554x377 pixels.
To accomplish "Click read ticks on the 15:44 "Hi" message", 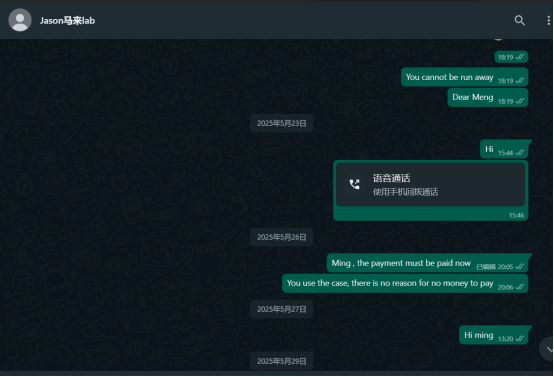I will [520, 153].
